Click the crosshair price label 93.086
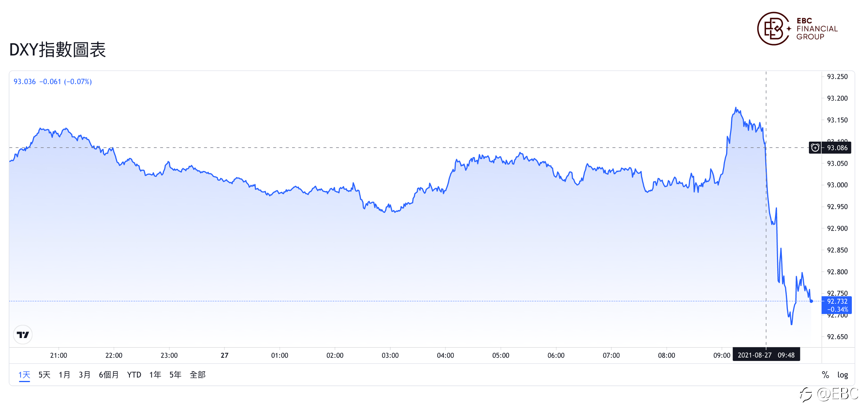The image size is (868, 416). [837, 148]
